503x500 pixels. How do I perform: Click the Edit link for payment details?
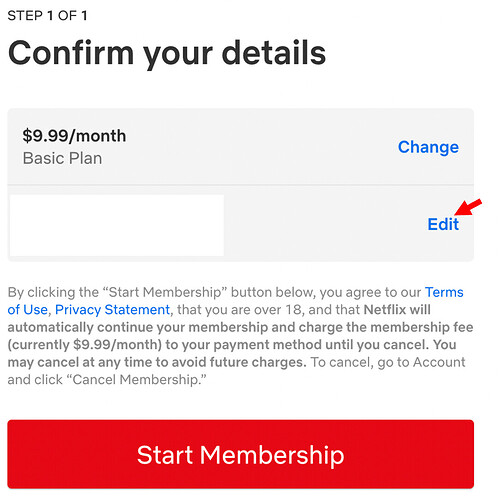pos(443,224)
